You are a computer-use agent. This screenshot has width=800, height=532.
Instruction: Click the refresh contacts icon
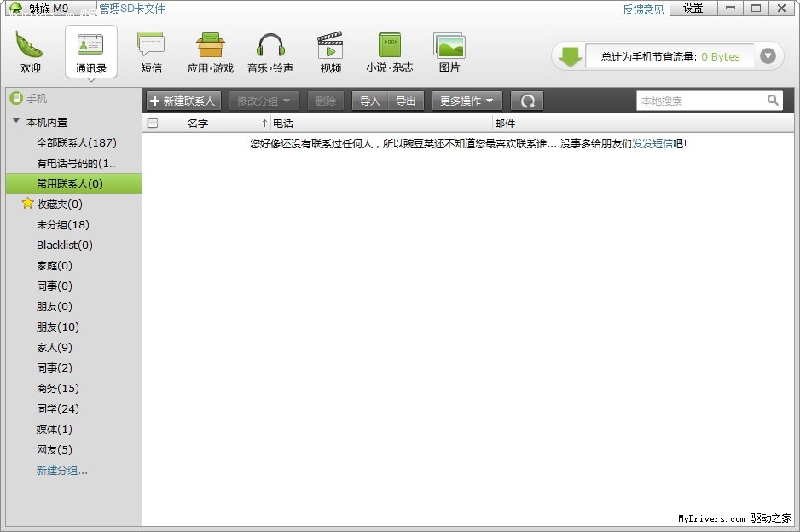(x=527, y=101)
